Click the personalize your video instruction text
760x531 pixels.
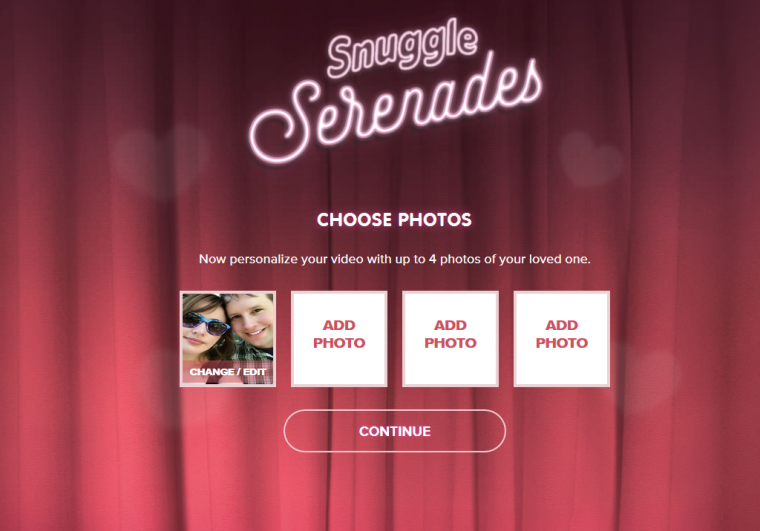pos(395,259)
